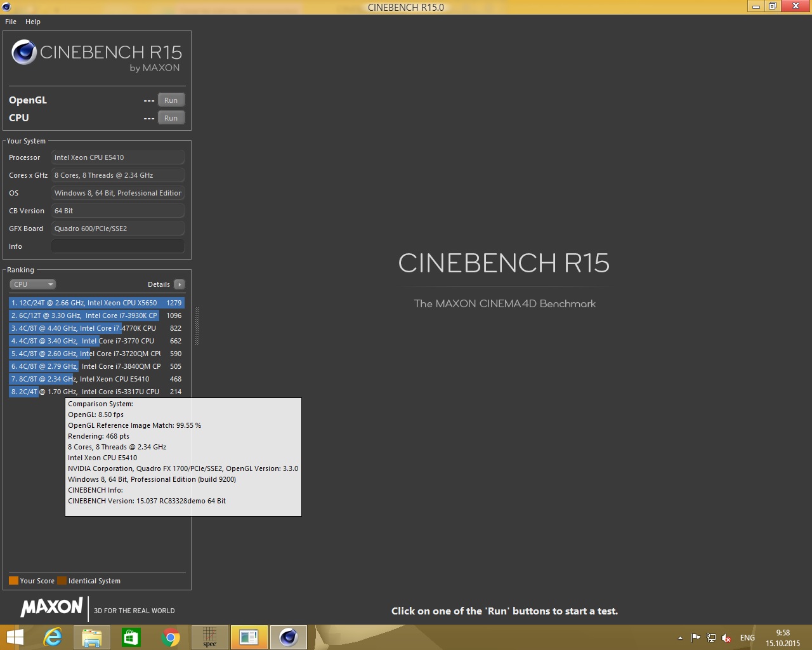The image size is (812, 650).
Task: Expand ranking Details arrow button
Action: point(180,284)
